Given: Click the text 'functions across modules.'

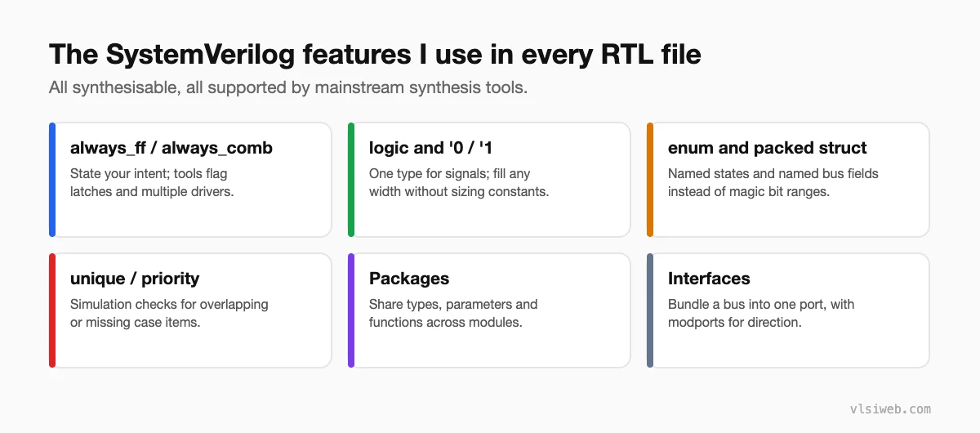Looking at the screenshot, I should pyautogui.click(x=445, y=323).
